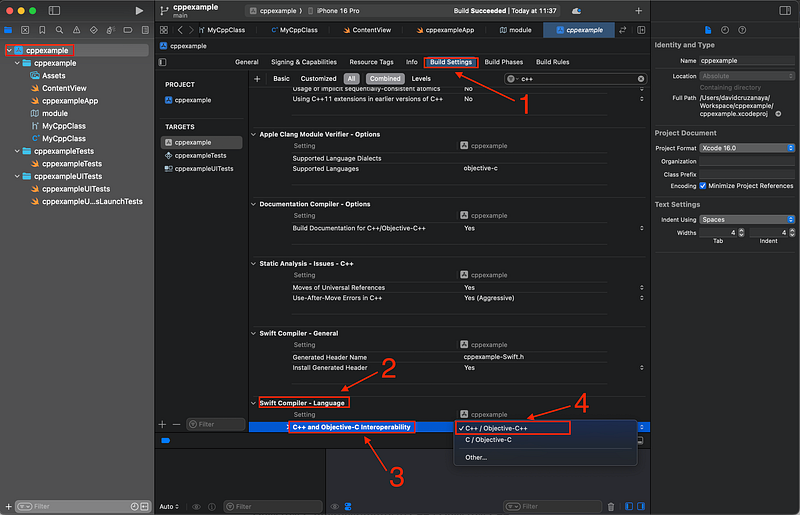Open the Build Phases tab
The height and width of the screenshot is (515, 800).
(504, 62)
